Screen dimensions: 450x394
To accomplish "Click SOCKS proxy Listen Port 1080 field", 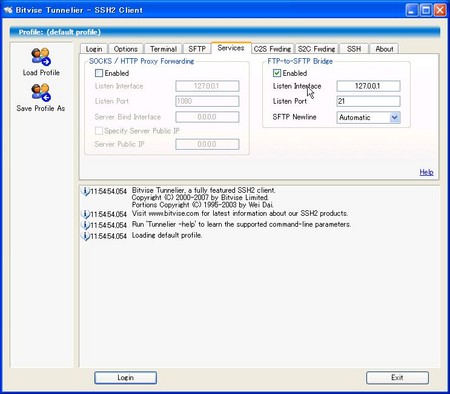I will 207,101.
